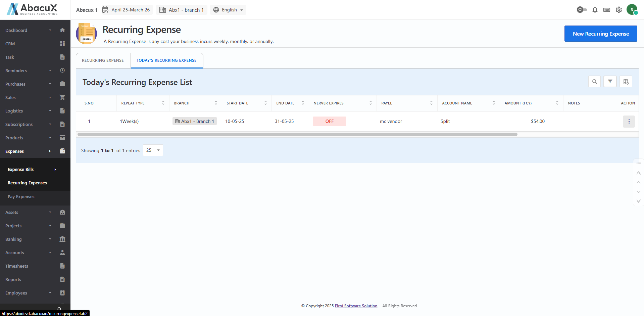Open the notifications bell icon
This screenshot has height=316, width=644.
595,10
